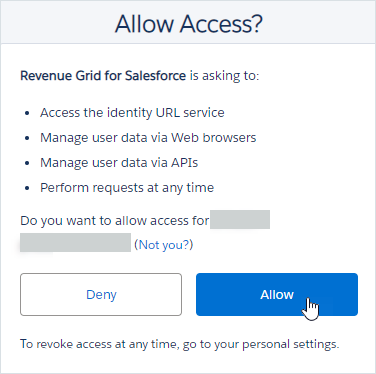The width and height of the screenshot is (376, 374).
Task: Click the blue Allow button
Action: tap(277, 294)
